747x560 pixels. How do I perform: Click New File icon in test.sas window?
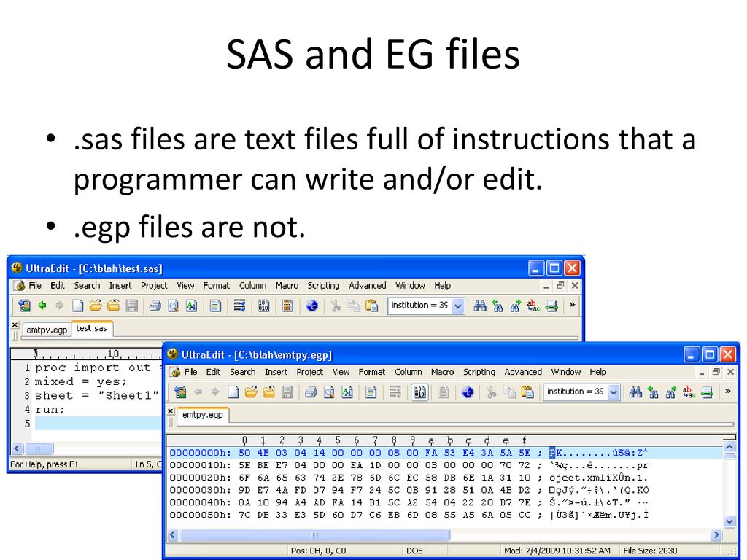click(x=77, y=306)
